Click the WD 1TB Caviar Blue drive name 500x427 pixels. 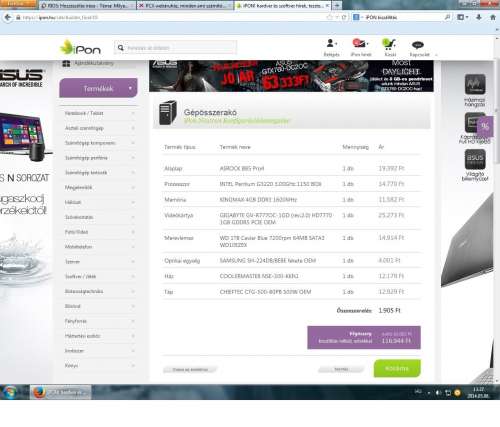pyautogui.click(x=272, y=241)
